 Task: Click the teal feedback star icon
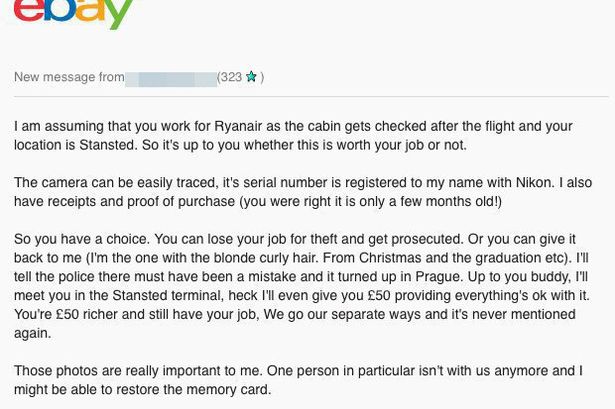[x=251, y=77]
